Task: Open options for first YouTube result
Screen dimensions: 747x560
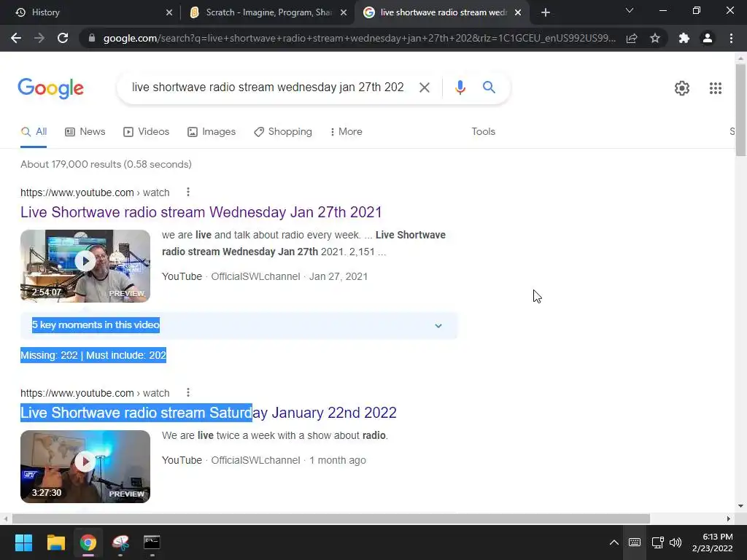Action: click(x=188, y=192)
